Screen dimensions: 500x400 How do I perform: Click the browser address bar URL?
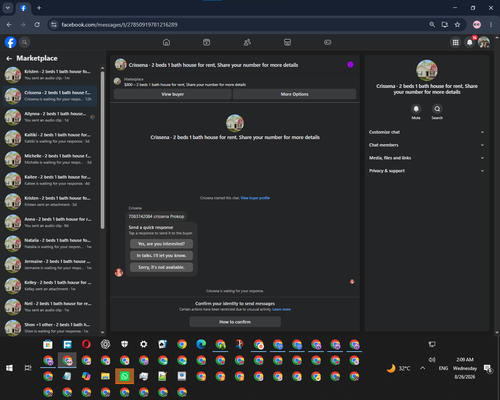119,25
